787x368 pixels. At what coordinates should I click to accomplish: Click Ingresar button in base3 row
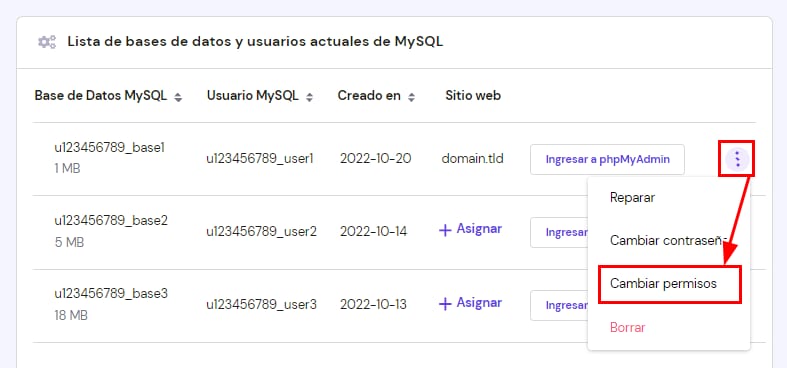[559, 305]
